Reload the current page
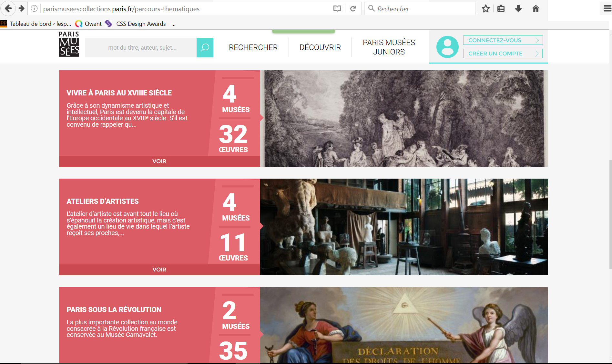The image size is (612, 364). [x=353, y=9]
